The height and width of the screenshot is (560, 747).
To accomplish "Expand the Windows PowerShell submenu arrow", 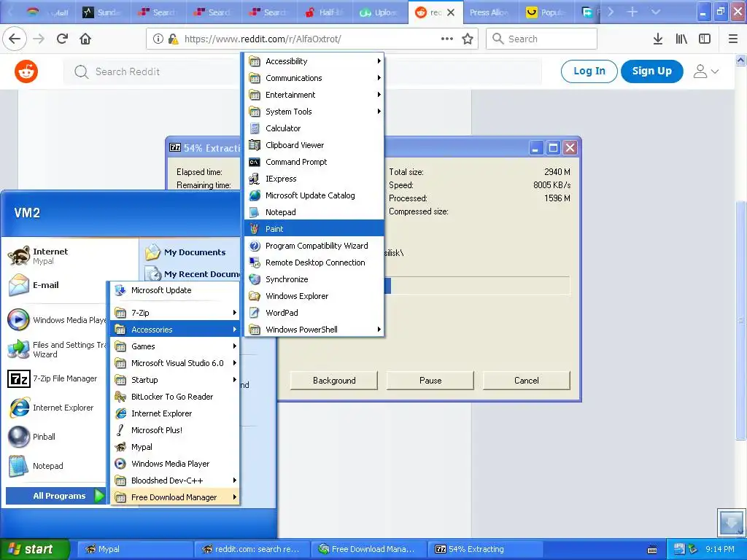I will point(379,329).
